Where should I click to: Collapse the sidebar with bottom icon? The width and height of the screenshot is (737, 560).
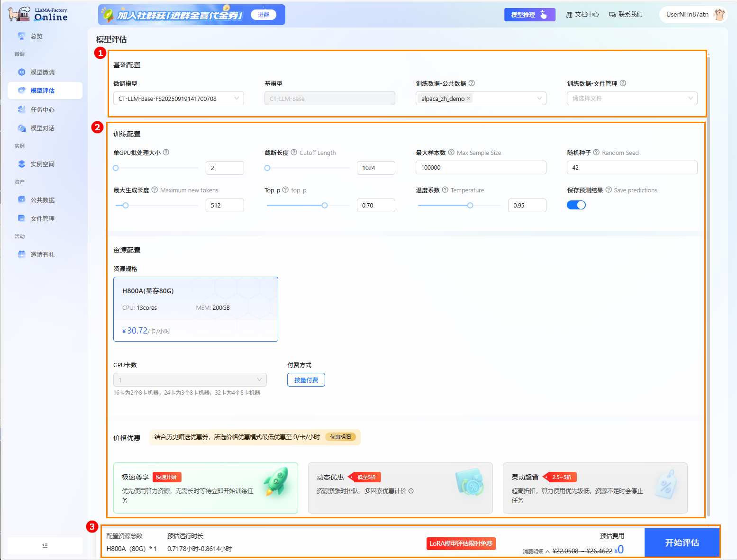[45, 545]
